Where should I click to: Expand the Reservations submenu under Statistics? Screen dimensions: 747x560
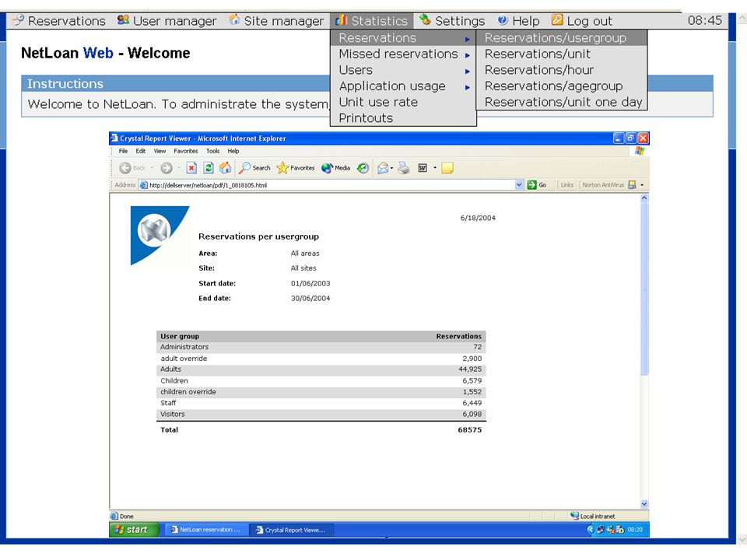(x=403, y=37)
